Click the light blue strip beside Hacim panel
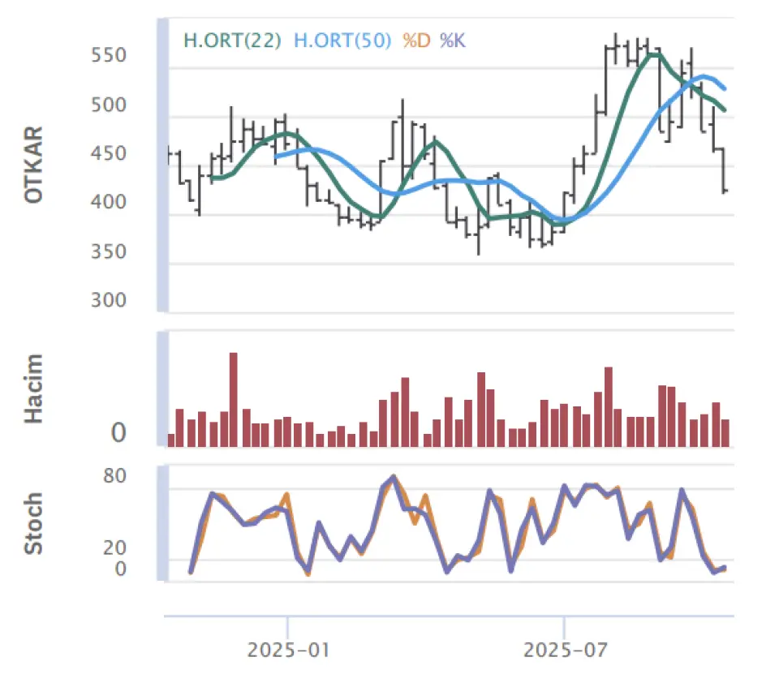 pos(162,389)
